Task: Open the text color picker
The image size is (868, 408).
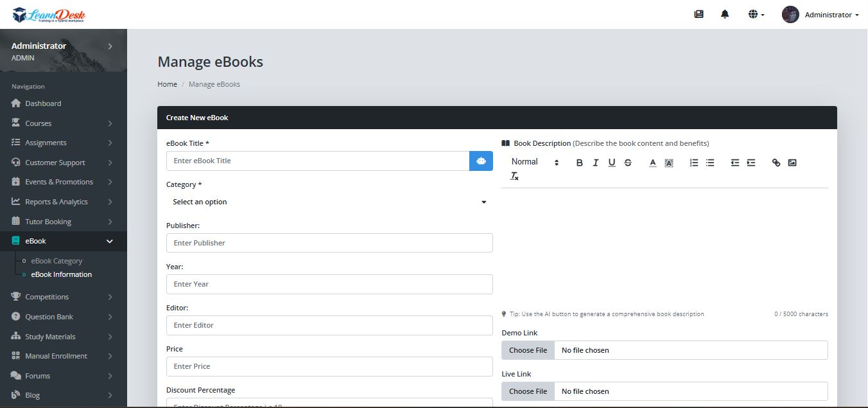Action: tap(652, 163)
